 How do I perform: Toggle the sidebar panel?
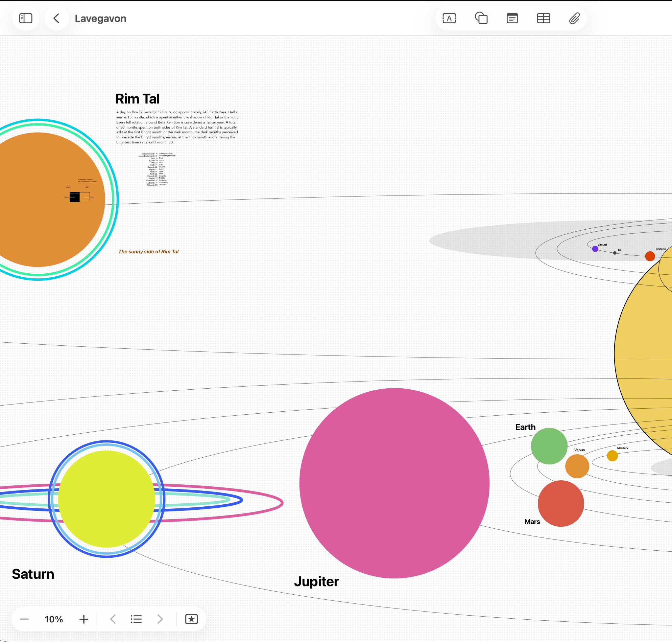26,19
